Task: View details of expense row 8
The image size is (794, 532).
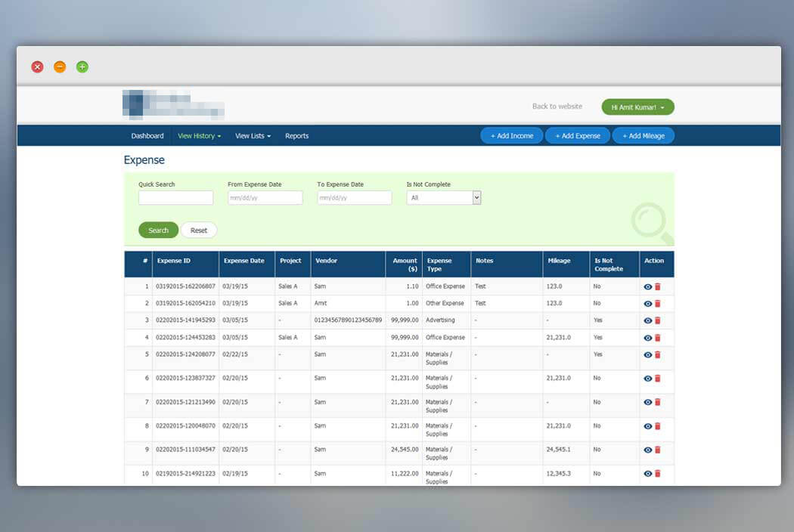Action: [x=647, y=426]
